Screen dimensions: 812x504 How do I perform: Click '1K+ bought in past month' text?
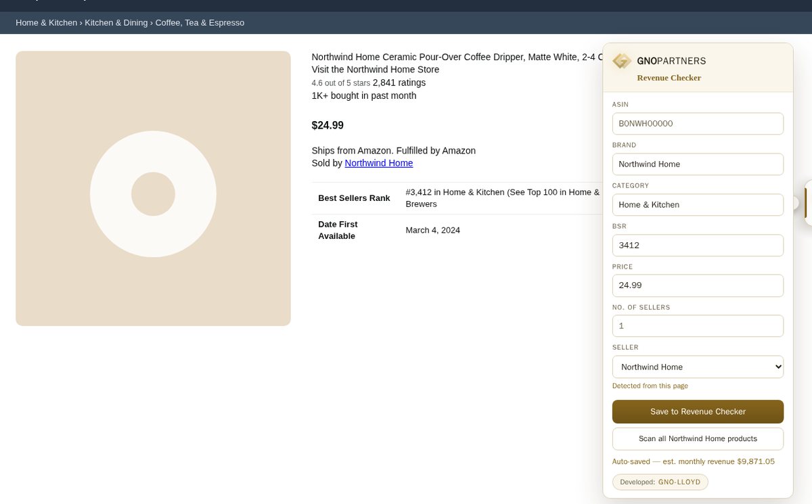point(364,95)
